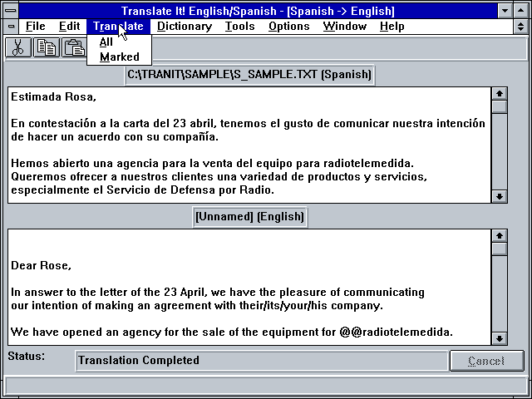Viewport: 532px width, 399px height.
Task: Click on the word 'radiotelemedida.' in Spanish pane
Action: coord(368,163)
